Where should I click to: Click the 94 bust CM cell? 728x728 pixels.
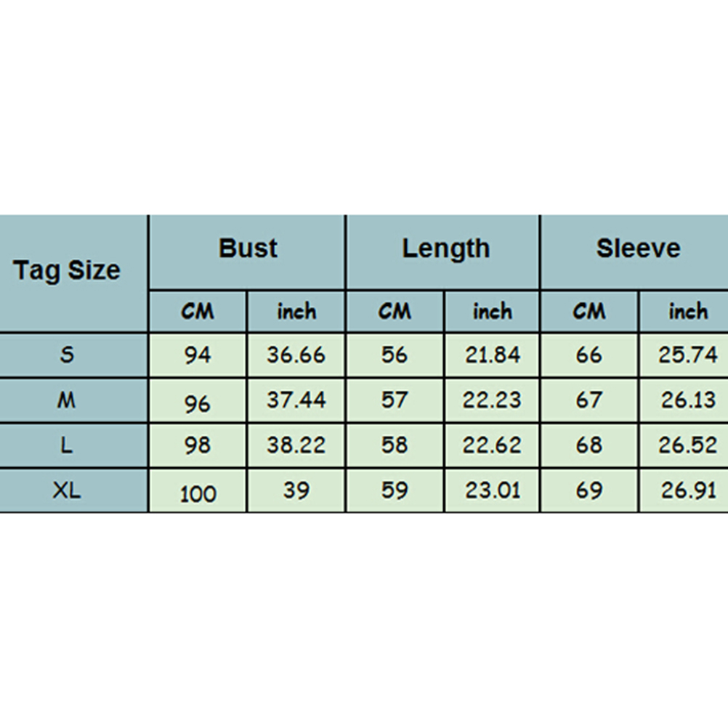coord(198,355)
